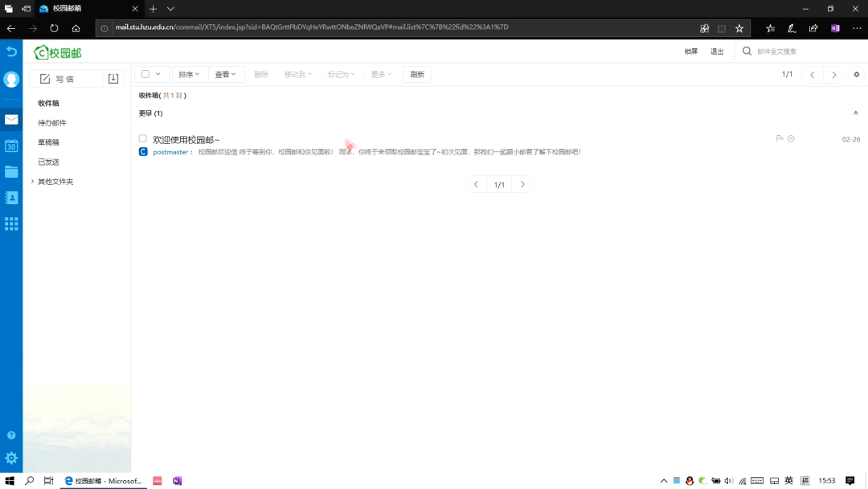The height and width of the screenshot is (489, 868).
Task: Click the postmaster sender name
Action: click(x=170, y=152)
